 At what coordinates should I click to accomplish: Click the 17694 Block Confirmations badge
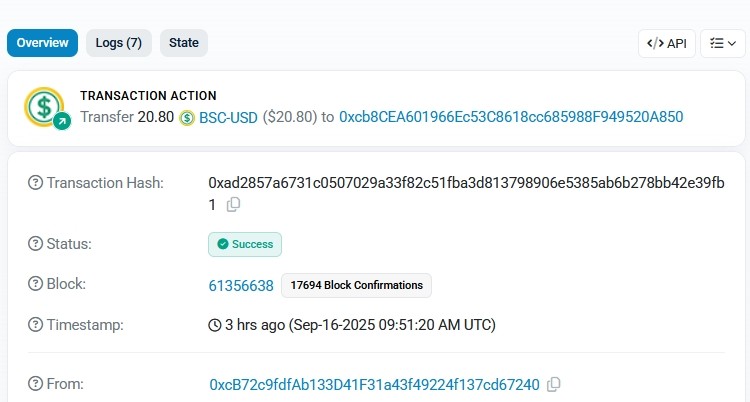point(356,285)
